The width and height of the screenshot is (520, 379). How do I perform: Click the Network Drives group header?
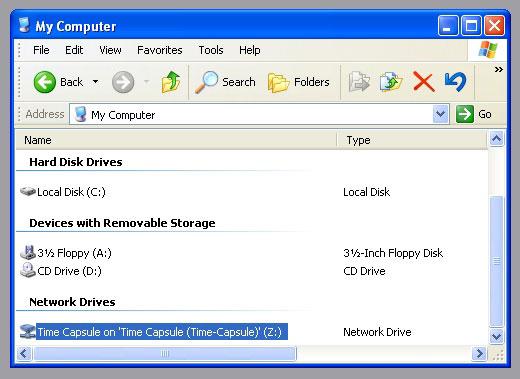(x=72, y=302)
